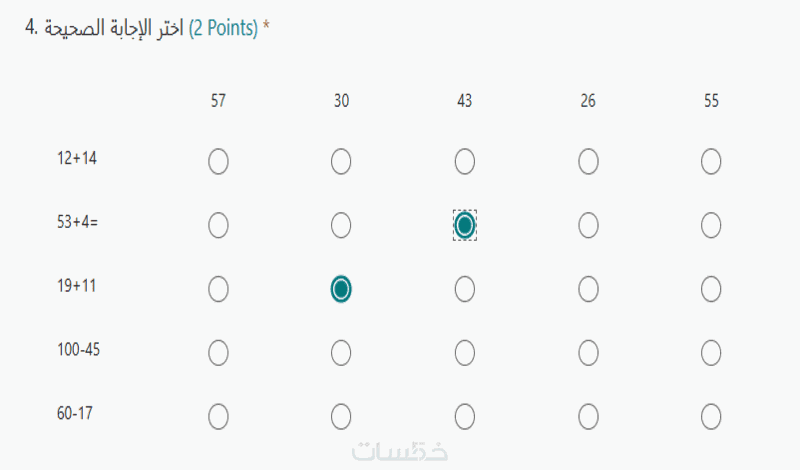The image size is (800, 470).
Task: Choose 30 for the 100-45 row
Action: [x=341, y=352]
